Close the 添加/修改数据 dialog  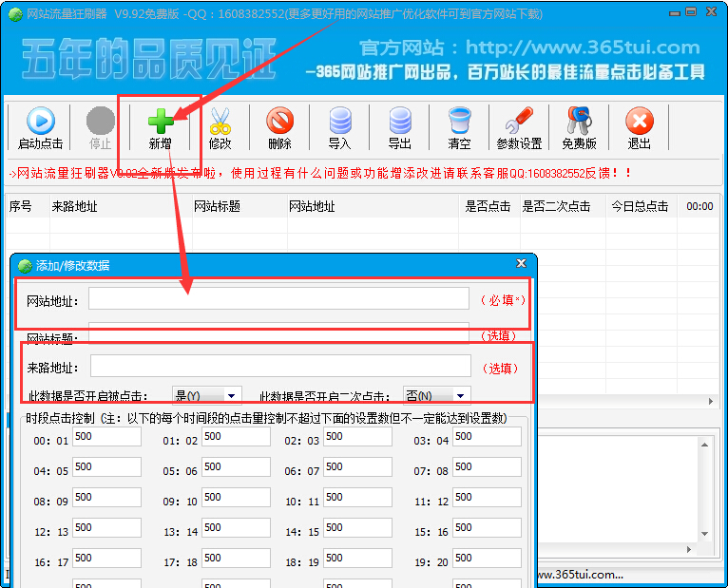521,263
